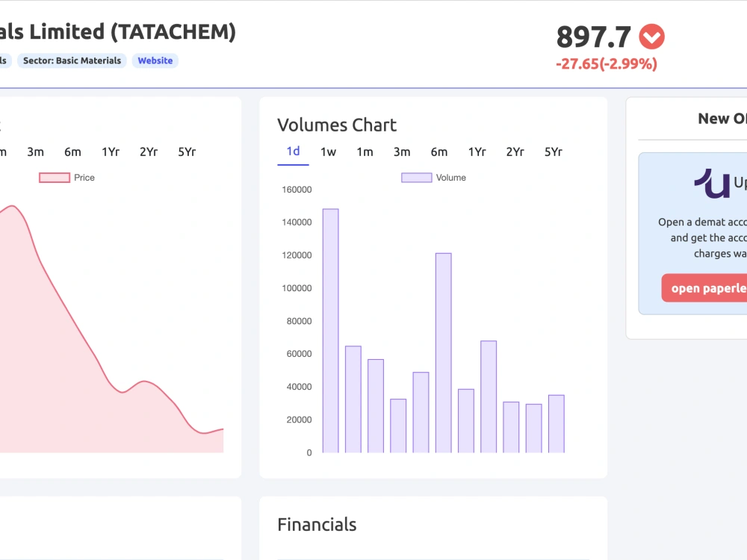Select the 2Yr tab in the price chart
Image resolution: width=747 pixels, height=560 pixels.
tap(149, 152)
